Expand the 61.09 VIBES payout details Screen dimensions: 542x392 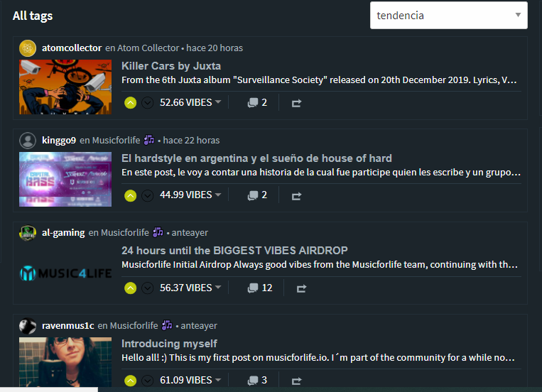point(190,380)
